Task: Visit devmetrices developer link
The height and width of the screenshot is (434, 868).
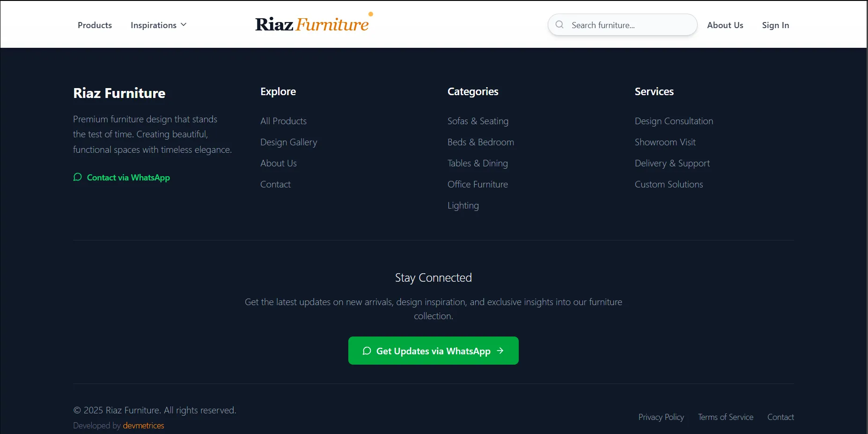Action: point(143,426)
